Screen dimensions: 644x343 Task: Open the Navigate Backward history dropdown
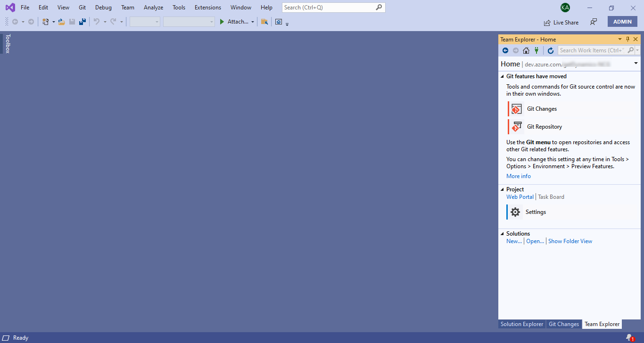pyautogui.click(x=23, y=22)
